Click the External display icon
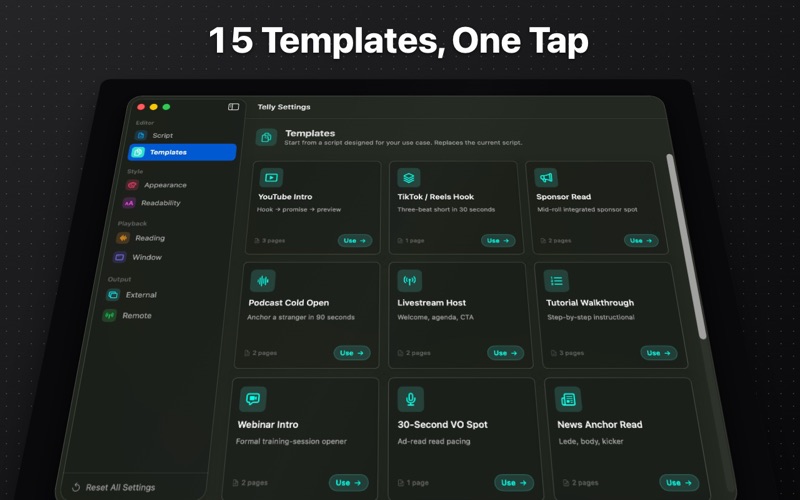The image size is (800, 500). pos(113,295)
